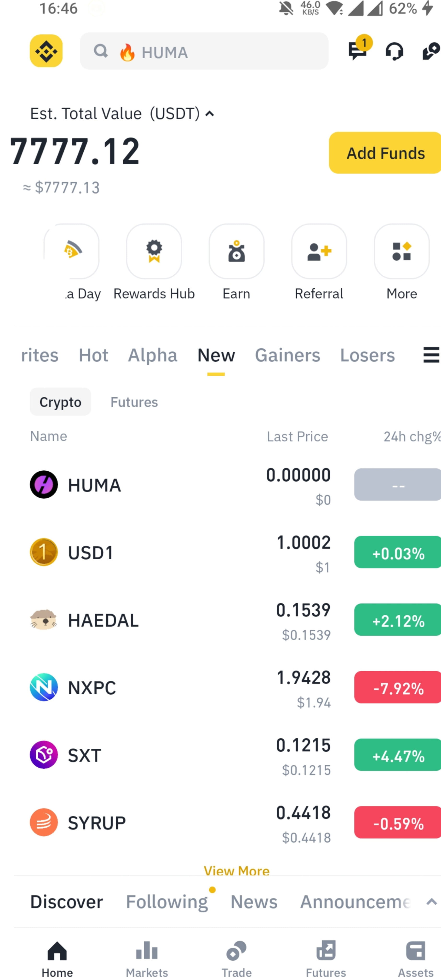
Task: Tap the Add Funds button
Action: [385, 153]
